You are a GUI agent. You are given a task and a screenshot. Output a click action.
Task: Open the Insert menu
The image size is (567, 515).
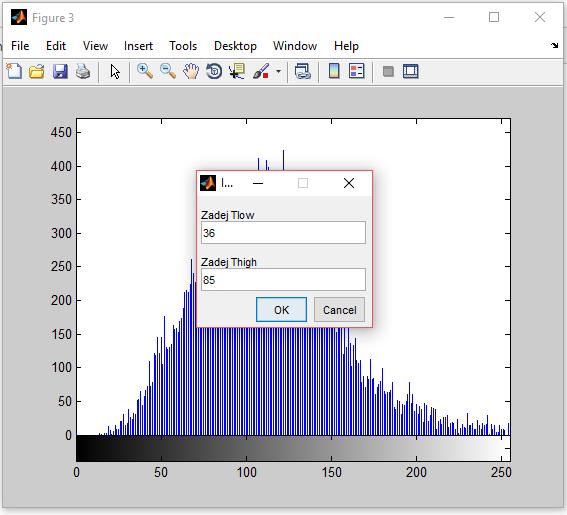138,46
